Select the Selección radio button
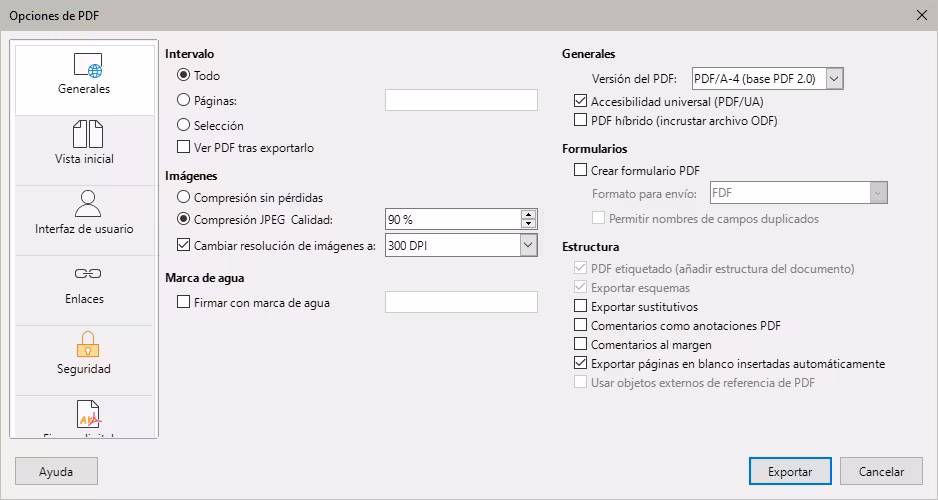 coord(184,125)
